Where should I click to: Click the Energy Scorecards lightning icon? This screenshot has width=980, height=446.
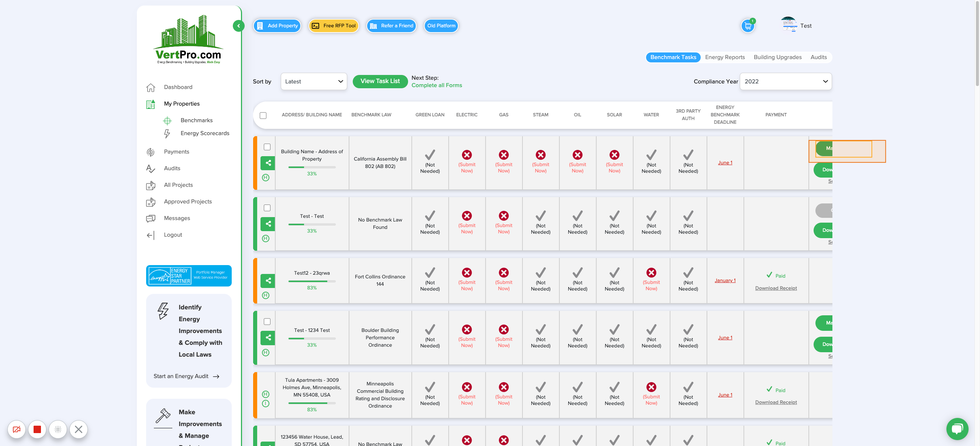[x=167, y=133]
